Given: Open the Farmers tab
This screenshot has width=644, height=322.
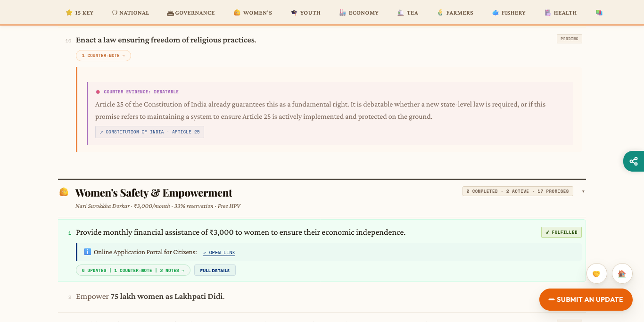Looking at the screenshot, I should click(x=455, y=13).
